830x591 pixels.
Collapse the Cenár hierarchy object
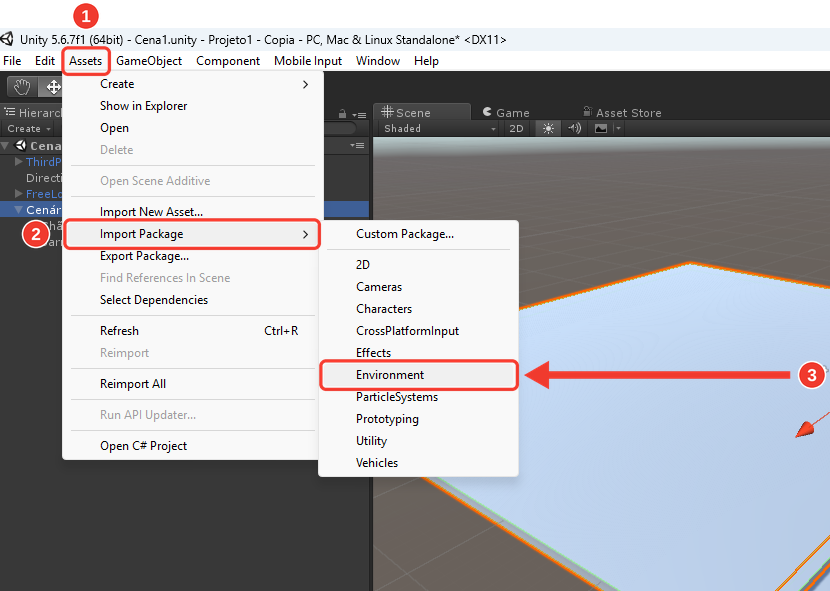tap(19, 210)
